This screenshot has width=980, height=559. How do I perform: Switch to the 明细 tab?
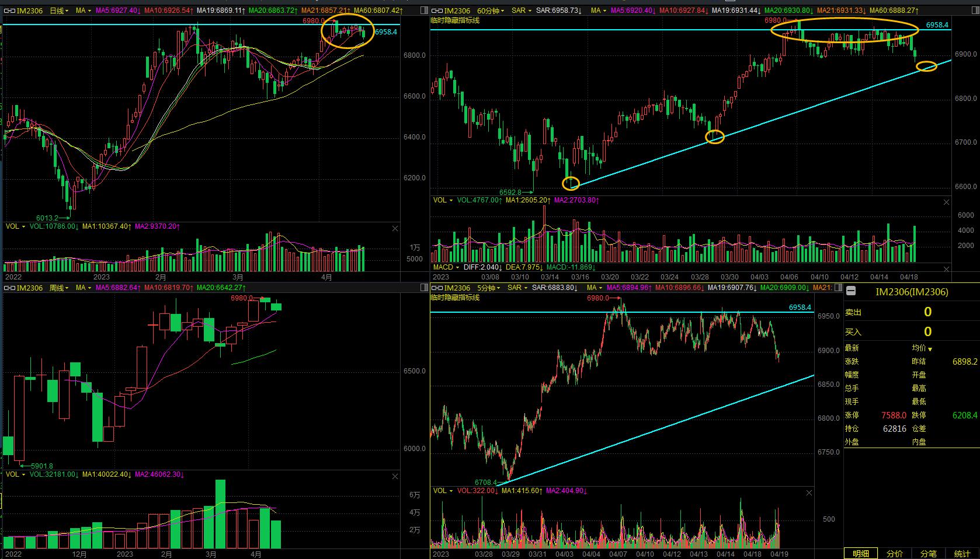pyautogui.click(x=861, y=553)
